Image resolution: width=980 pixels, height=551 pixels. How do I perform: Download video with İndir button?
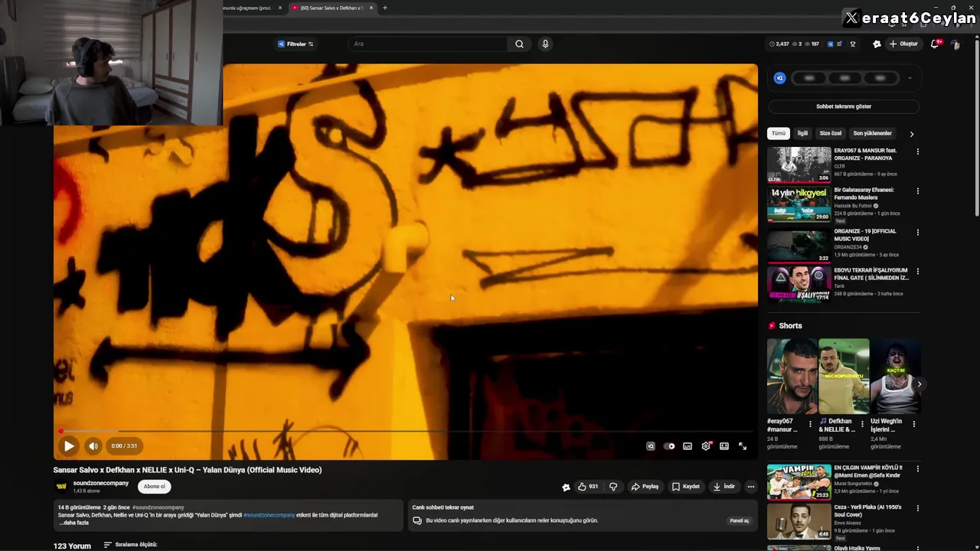coord(724,487)
